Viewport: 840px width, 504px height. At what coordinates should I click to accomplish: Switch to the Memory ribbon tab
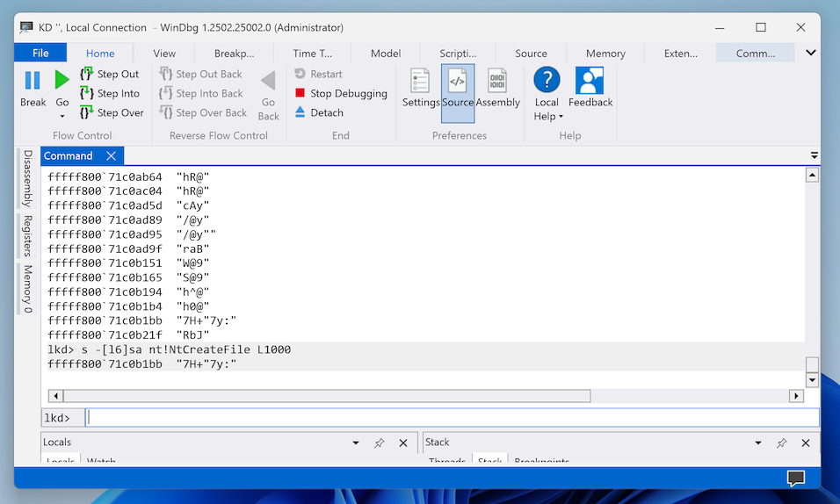click(x=605, y=54)
